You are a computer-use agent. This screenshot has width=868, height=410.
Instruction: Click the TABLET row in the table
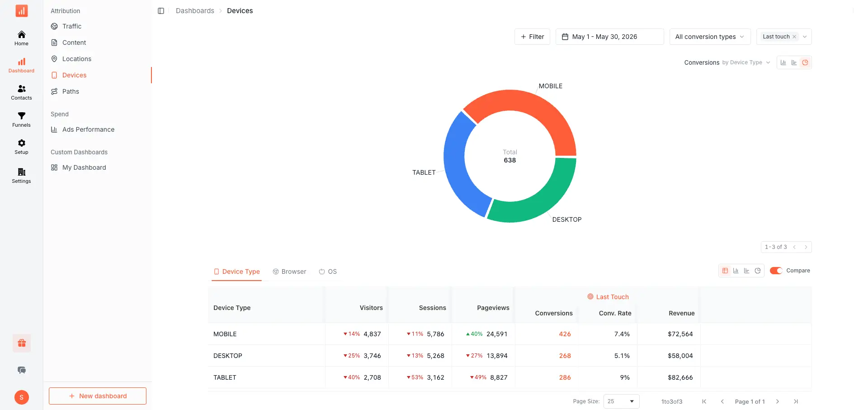coord(509,377)
